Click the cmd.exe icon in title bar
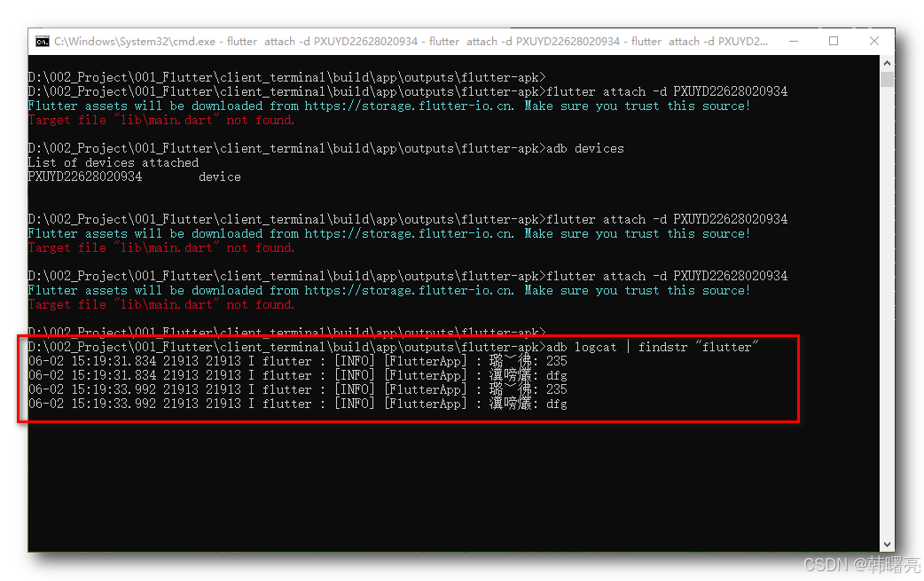The image size is (924, 581). (x=43, y=42)
